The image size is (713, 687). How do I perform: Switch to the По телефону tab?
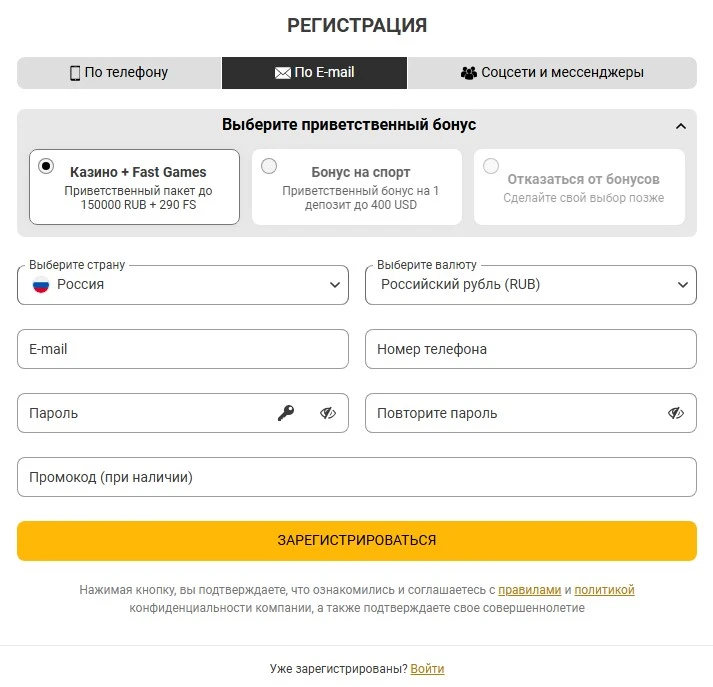120,73
